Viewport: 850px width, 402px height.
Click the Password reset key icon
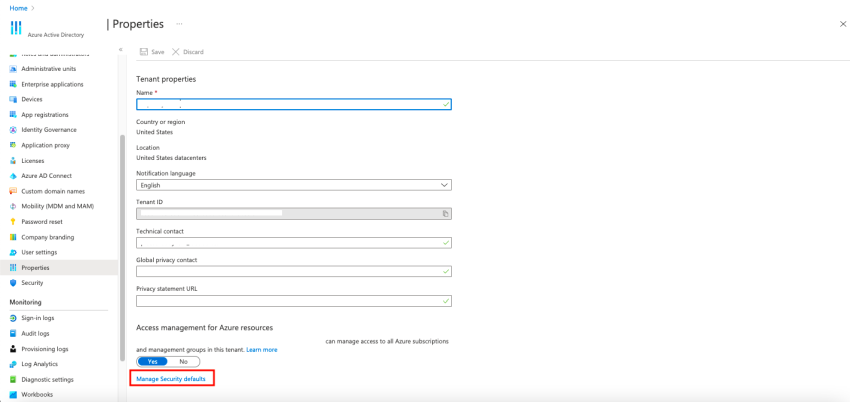[x=14, y=222]
